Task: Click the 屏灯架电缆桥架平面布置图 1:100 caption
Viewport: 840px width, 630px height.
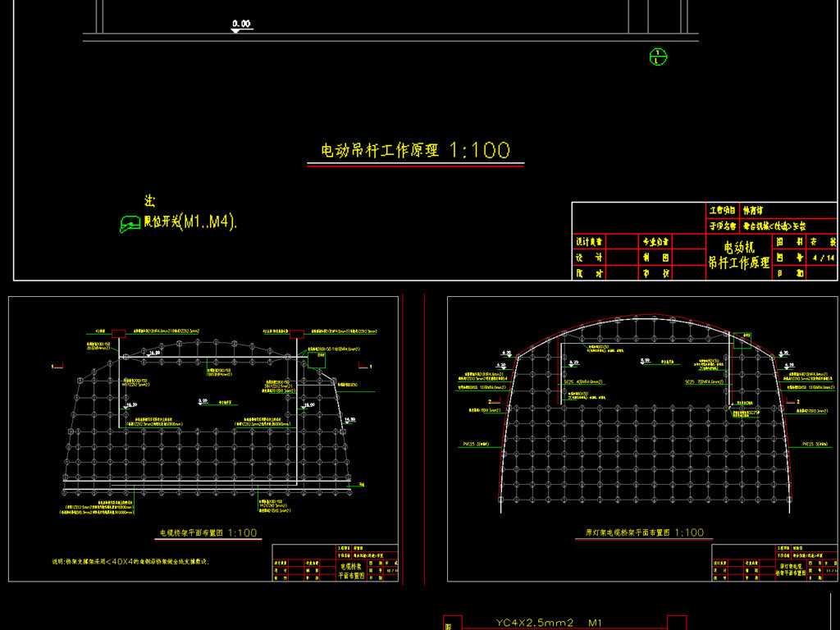Action: pos(645,532)
